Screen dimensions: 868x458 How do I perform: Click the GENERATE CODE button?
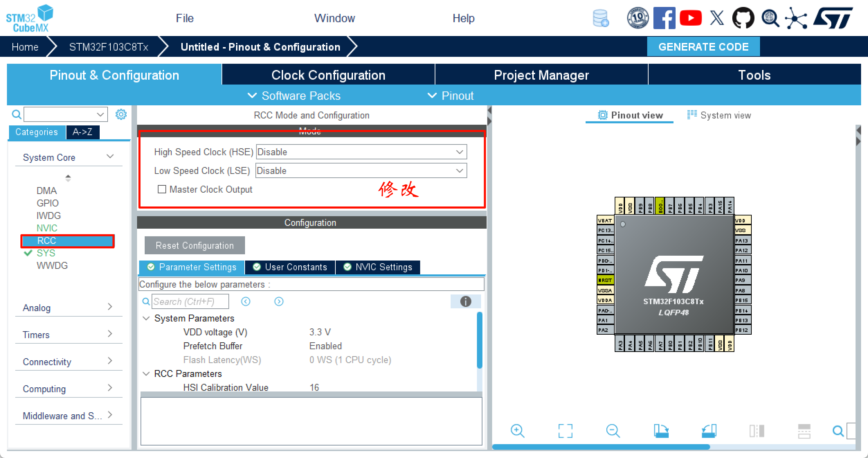point(703,47)
